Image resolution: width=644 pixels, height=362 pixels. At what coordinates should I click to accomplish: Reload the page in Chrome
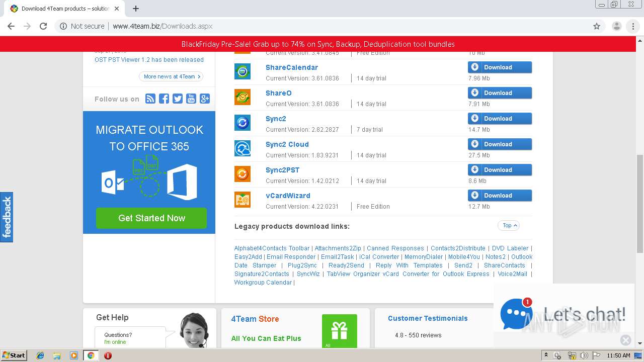[x=43, y=26]
